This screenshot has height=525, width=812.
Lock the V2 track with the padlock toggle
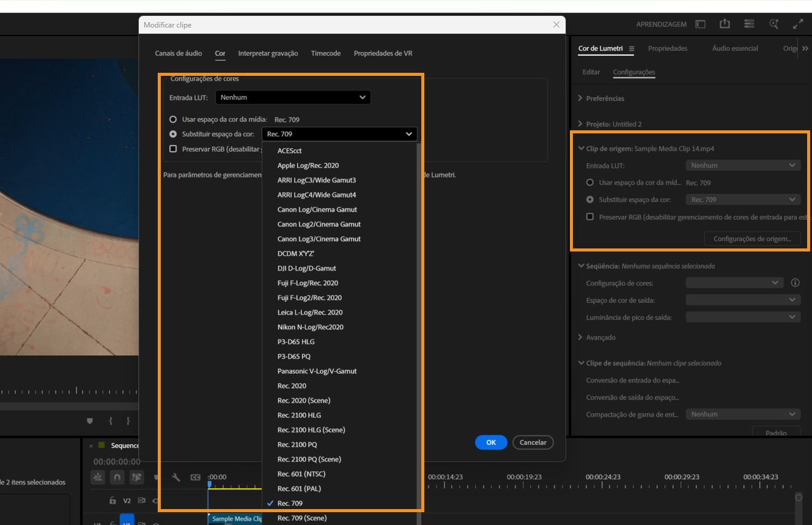point(113,500)
